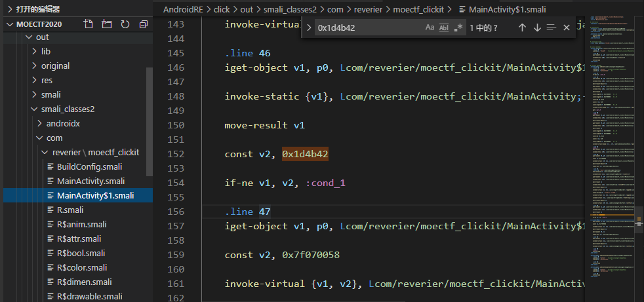The width and height of the screenshot is (644, 302).
Task: Refresh the explorer file tree
Action: 125,24
